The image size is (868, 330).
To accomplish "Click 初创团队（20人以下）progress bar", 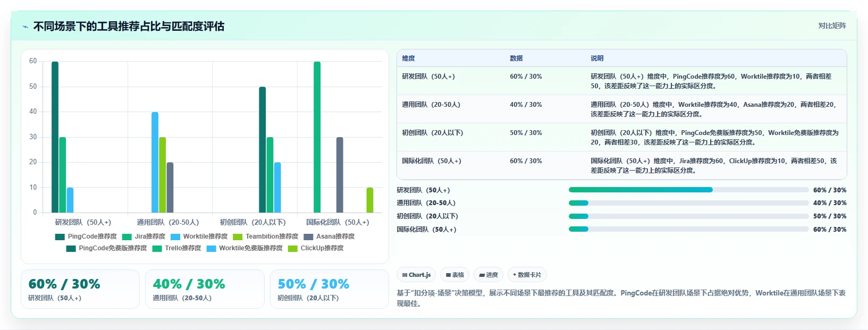I will [688, 216].
